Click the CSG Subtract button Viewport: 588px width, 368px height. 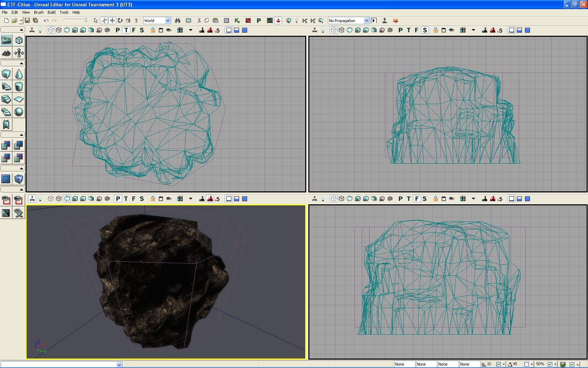tap(19, 145)
